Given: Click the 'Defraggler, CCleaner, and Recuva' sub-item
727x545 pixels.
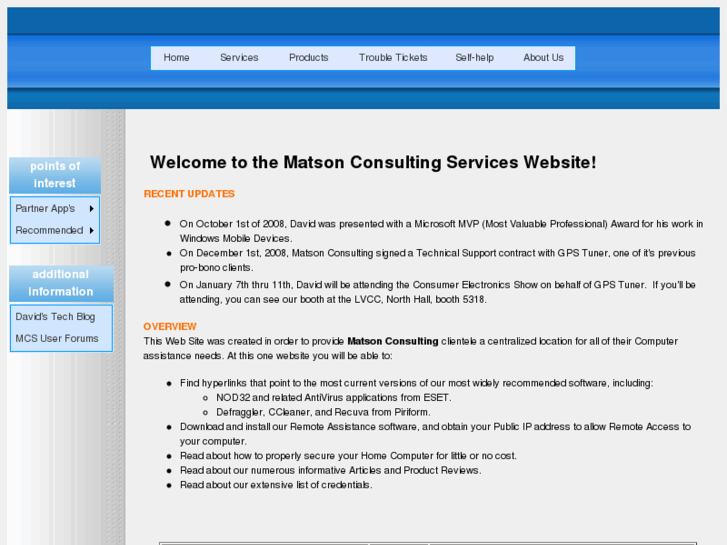Looking at the screenshot, I should (x=323, y=412).
